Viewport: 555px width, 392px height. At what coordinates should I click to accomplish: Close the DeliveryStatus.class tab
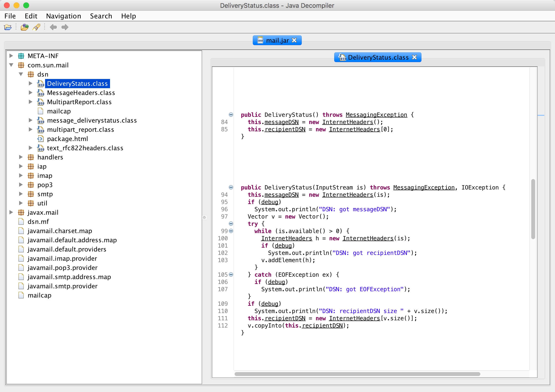414,57
